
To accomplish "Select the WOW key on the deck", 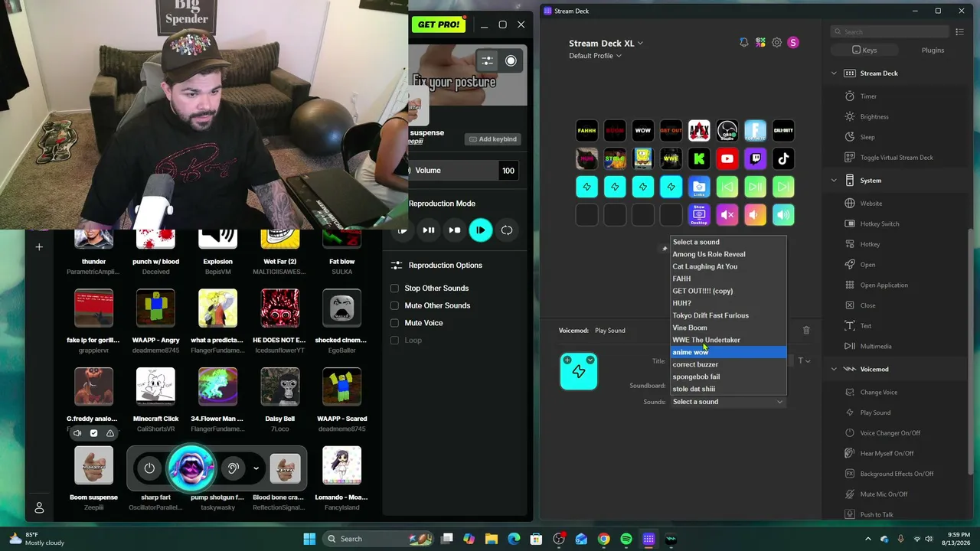I will coord(643,131).
